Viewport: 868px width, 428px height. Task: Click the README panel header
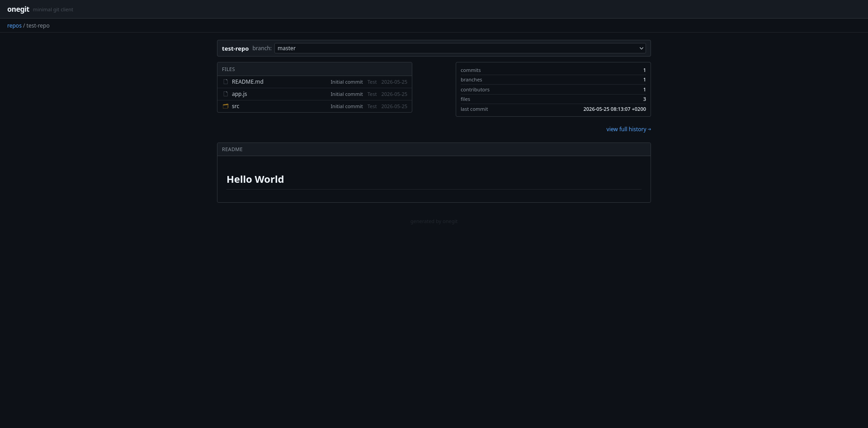(x=434, y=149)
